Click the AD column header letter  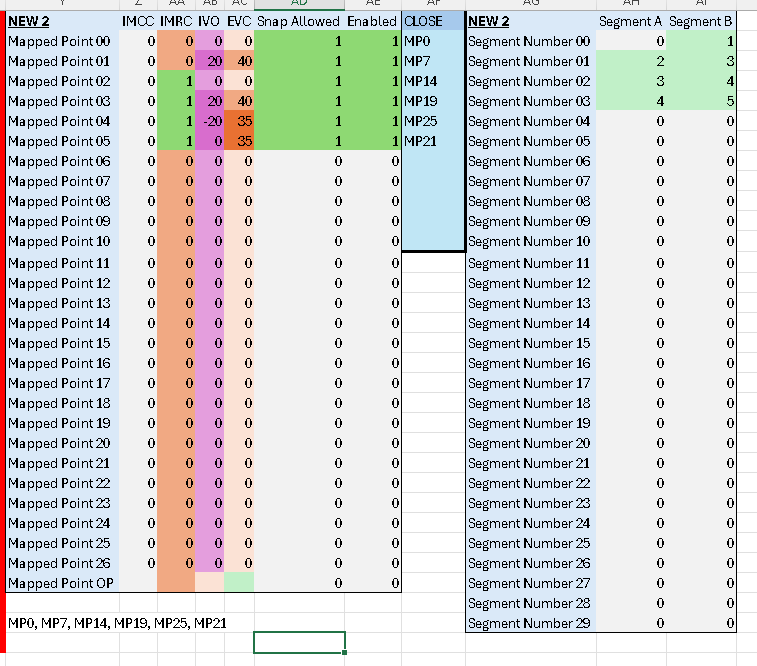coord(299,3)
